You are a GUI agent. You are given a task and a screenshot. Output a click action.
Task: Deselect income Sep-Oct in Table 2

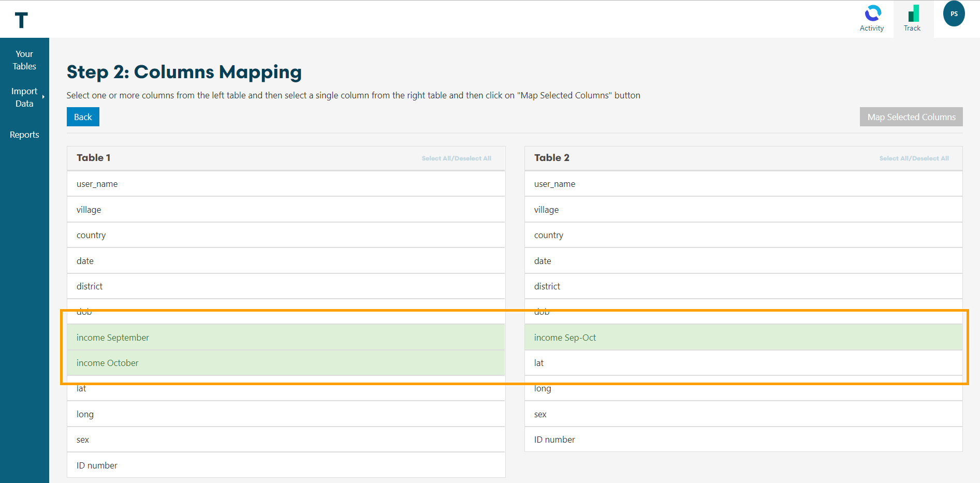click(x=743, y=338)
